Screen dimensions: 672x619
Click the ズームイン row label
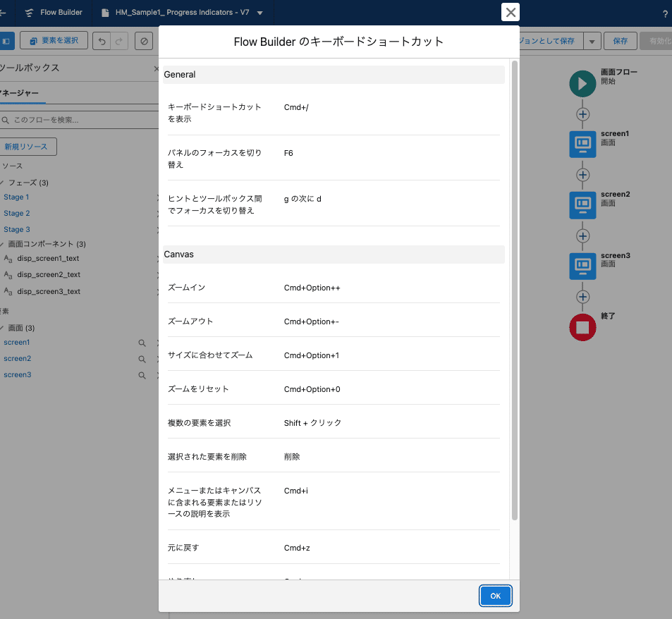[x=186, y=288]
